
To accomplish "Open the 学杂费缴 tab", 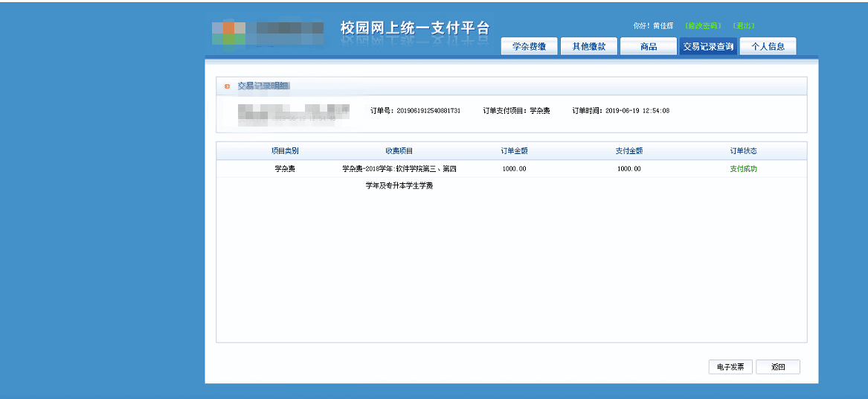I will click(529, 47).
